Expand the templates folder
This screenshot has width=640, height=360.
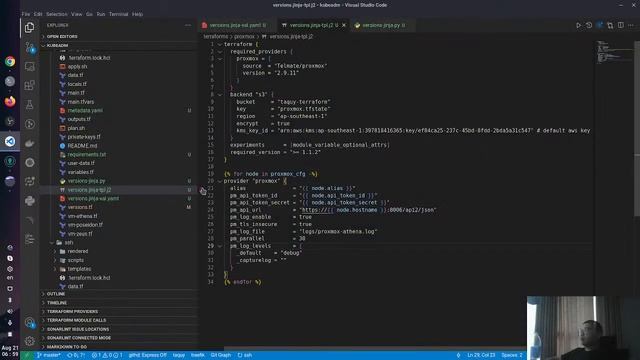tap(118, 269)
